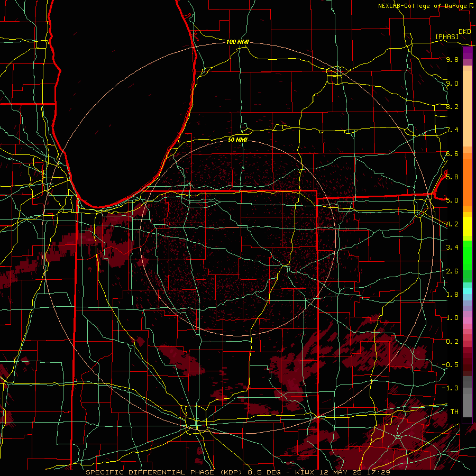Click the 8.2 scale value label
476x476 pixels.
coord(452,106)
